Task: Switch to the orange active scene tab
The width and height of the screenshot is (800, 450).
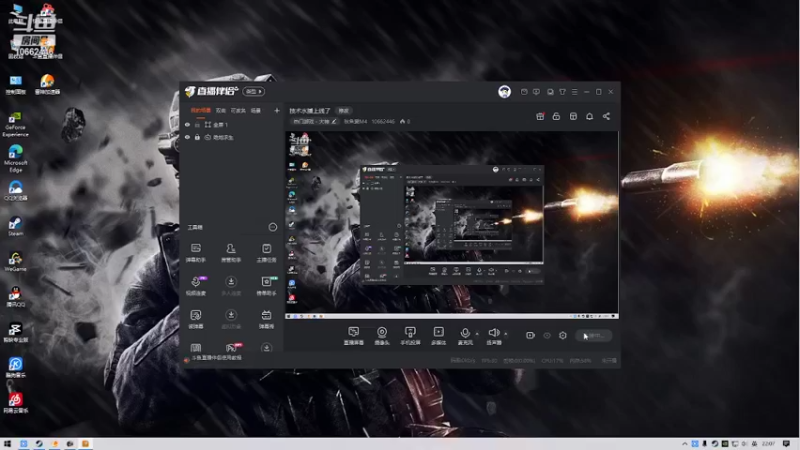Action: pyautogui.click(x=201, y=110)
